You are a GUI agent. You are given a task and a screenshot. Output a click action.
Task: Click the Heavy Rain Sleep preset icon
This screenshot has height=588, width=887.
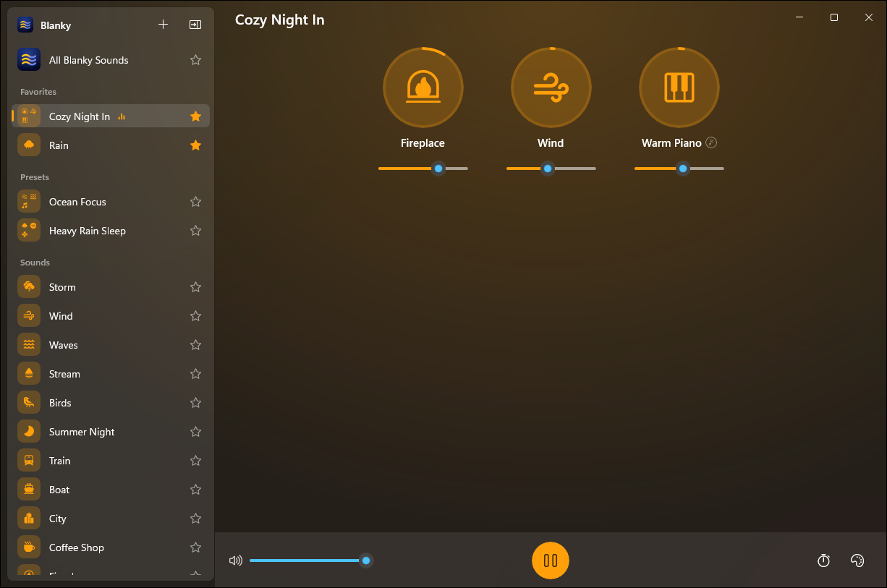29,231
